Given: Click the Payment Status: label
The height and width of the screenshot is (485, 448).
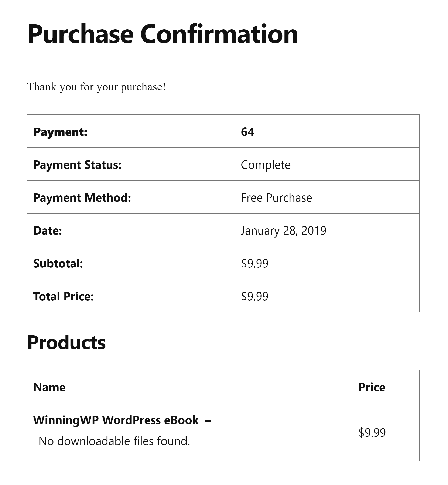Looking at the screenshot, I should tap(77, 165).
